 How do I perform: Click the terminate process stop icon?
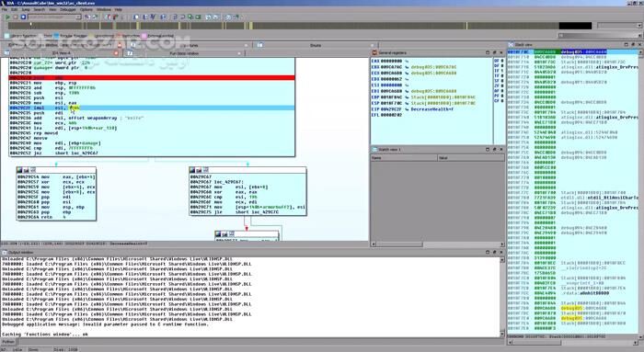click(x=23, y=17)
